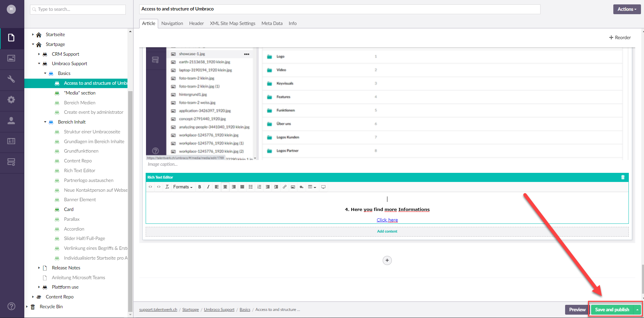Add a new row with the plus circle
The width and height of the screenshot is (644, 318).
[x=387, y=260]
